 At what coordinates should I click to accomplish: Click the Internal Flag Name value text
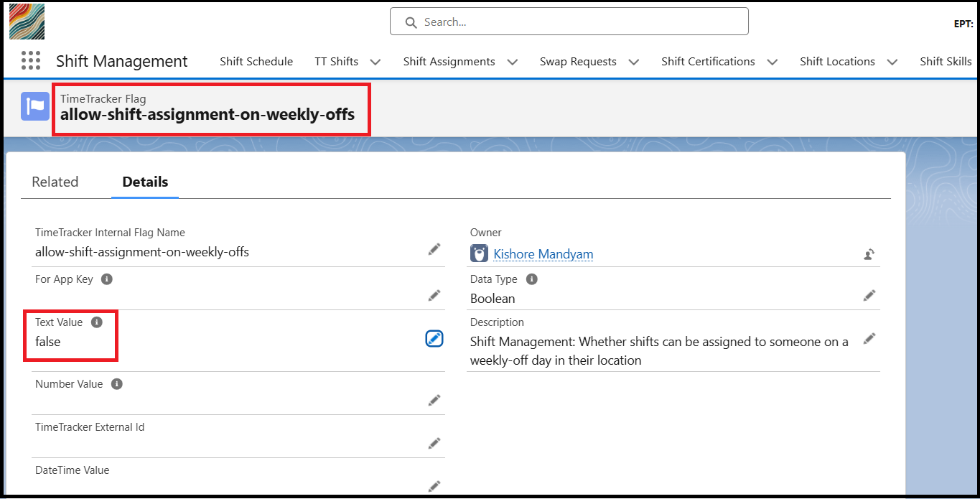(x=142, y=252)
